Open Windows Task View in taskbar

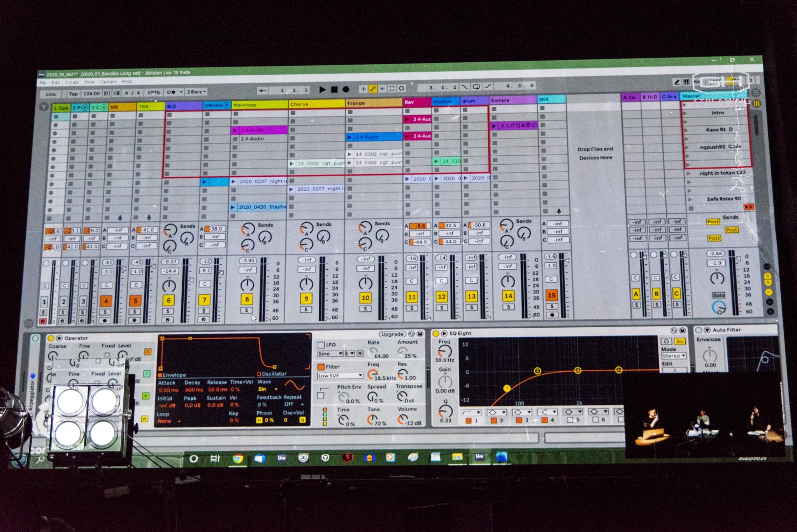point(215,459)
